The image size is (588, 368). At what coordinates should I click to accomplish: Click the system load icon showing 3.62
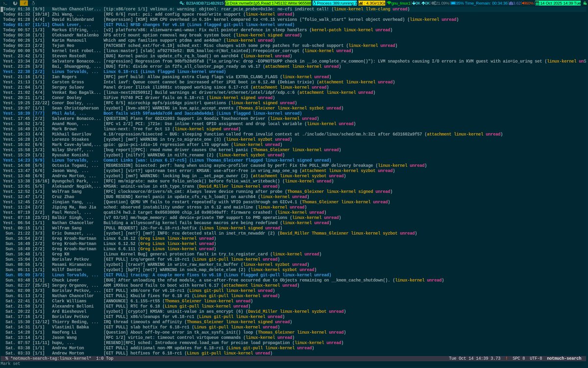point(512,3)
